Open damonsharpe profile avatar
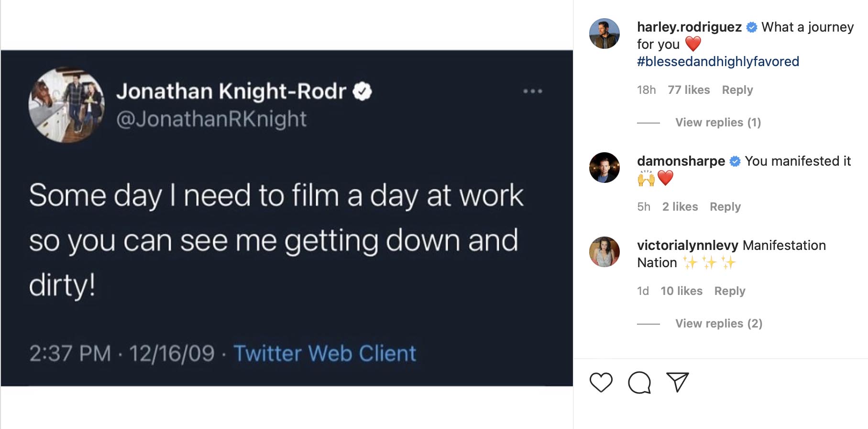This screenshot has width=868, height=429. click(604, 168)
